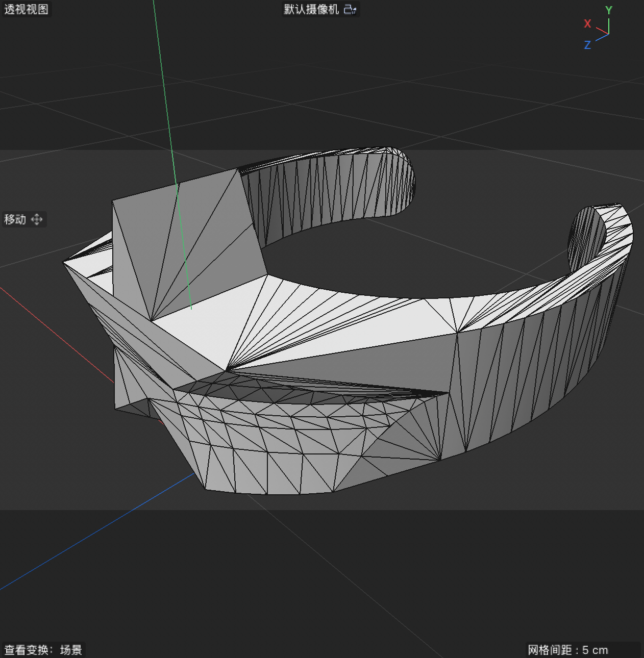This screenshot has height=658, width=644.
Task: Click the red X axis label in the gizmo
Action: point(587,24)
